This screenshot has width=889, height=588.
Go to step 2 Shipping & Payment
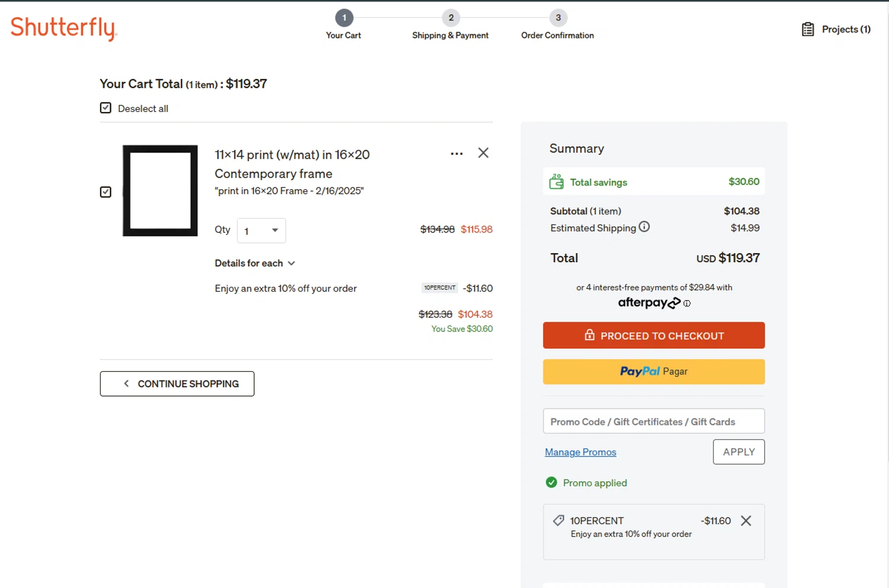click(450, 25)
